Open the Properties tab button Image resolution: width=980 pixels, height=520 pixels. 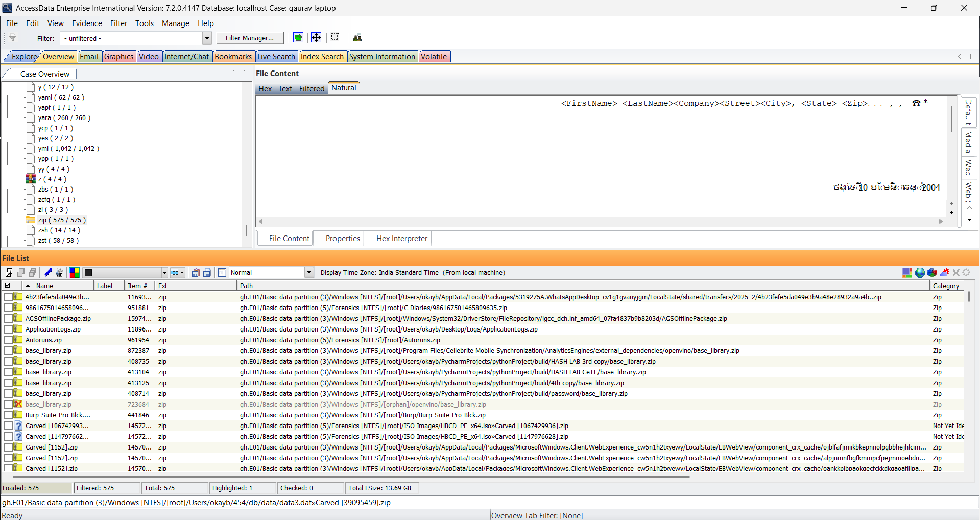343,239
